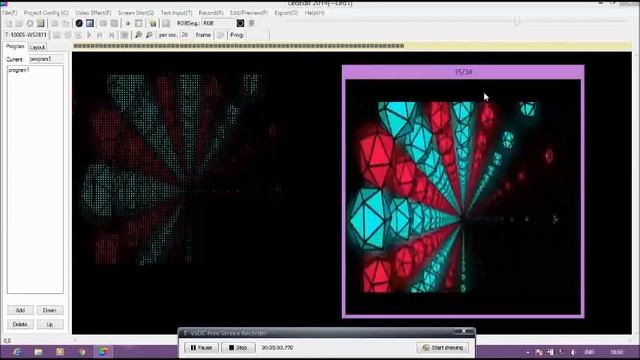Pause the VSDC screen recording
Viewport: 640px width, 360px height.
click(x=201, y=348)
